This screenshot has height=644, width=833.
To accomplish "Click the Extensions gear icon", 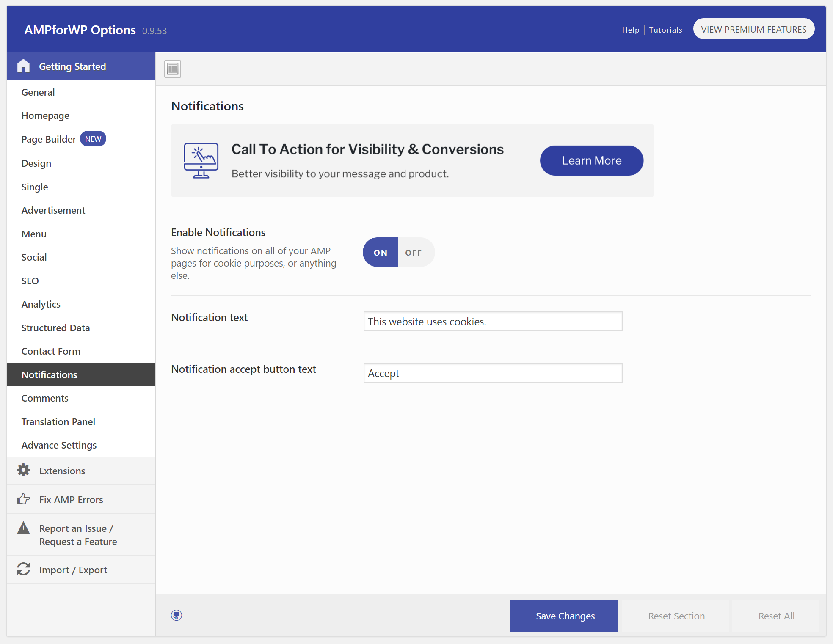I will 24,471.
